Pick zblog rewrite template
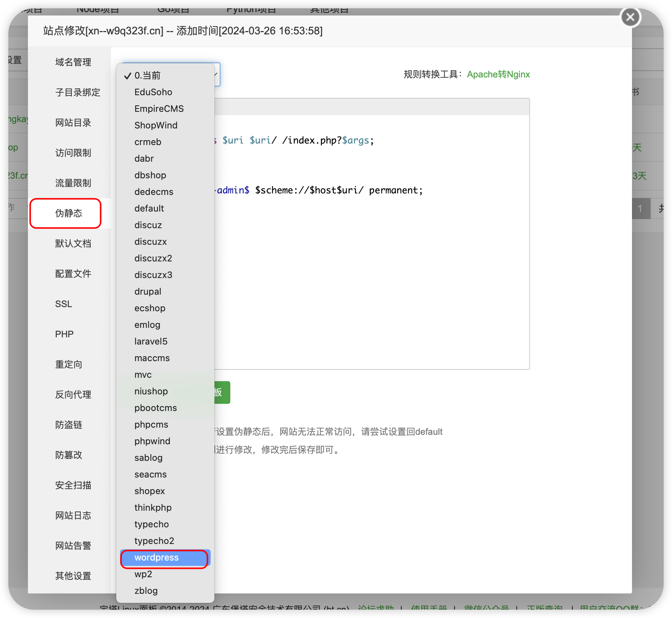The height and width of the screenshot is (618, 672). coord(146,591)
